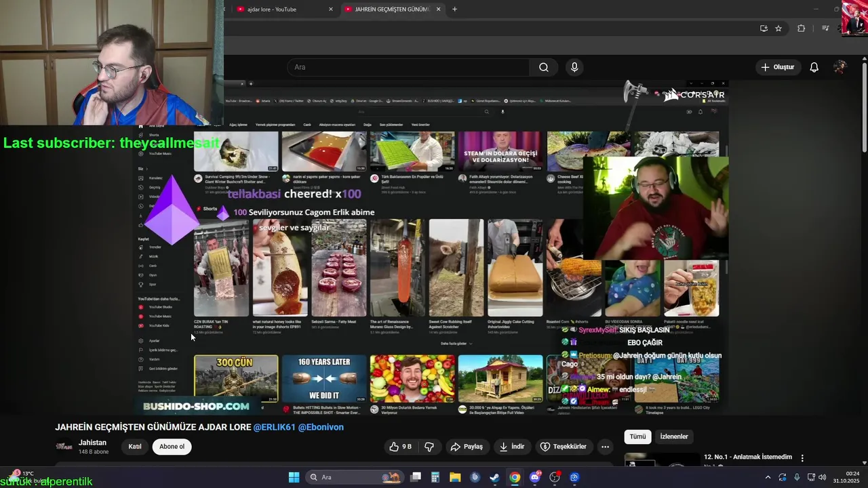Image resolution: width=868 pixels, height=488 pixels.
Task: Open Discord from the taskbar
Action: coord(535,477)
